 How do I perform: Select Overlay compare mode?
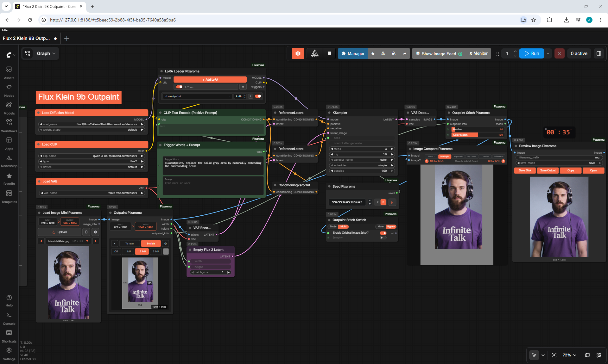pos(485,157)
